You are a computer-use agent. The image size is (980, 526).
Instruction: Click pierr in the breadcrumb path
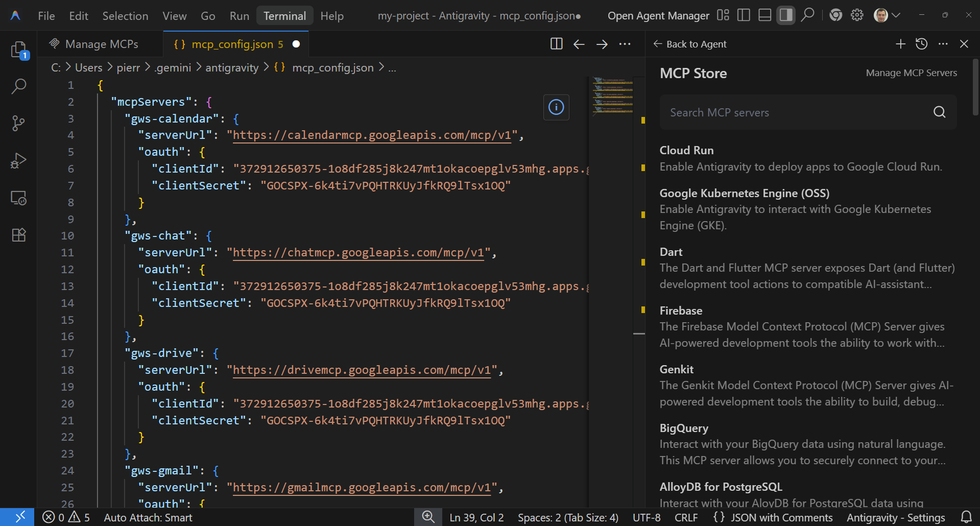click(128, 67)
